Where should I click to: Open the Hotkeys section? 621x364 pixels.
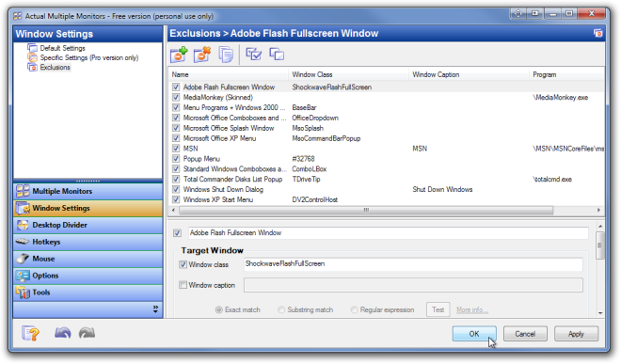(88, 242)
